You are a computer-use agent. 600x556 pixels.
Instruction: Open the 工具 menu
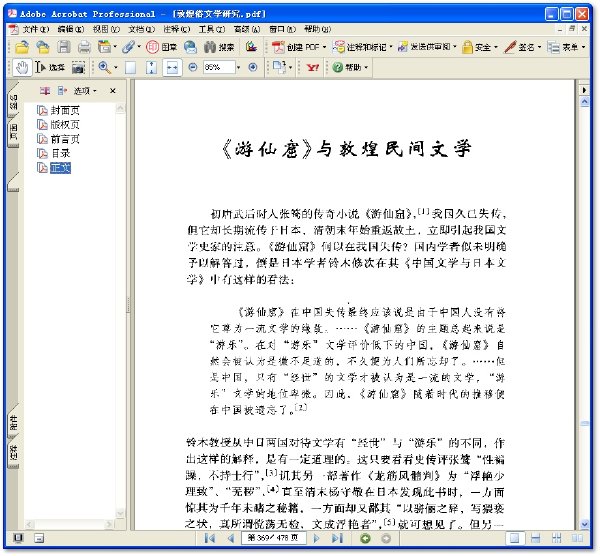tap(212, 29)
